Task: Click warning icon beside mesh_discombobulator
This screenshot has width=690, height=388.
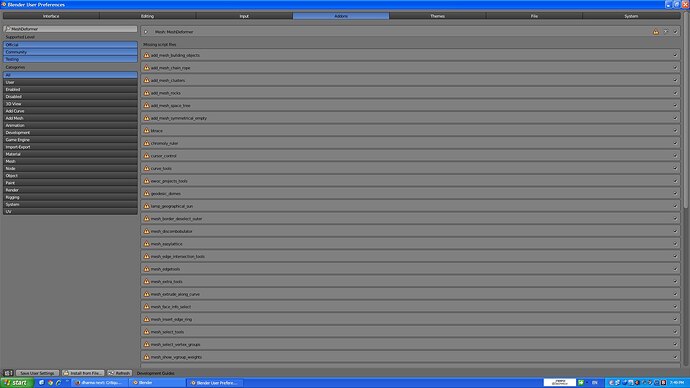Action: point(147,231)
